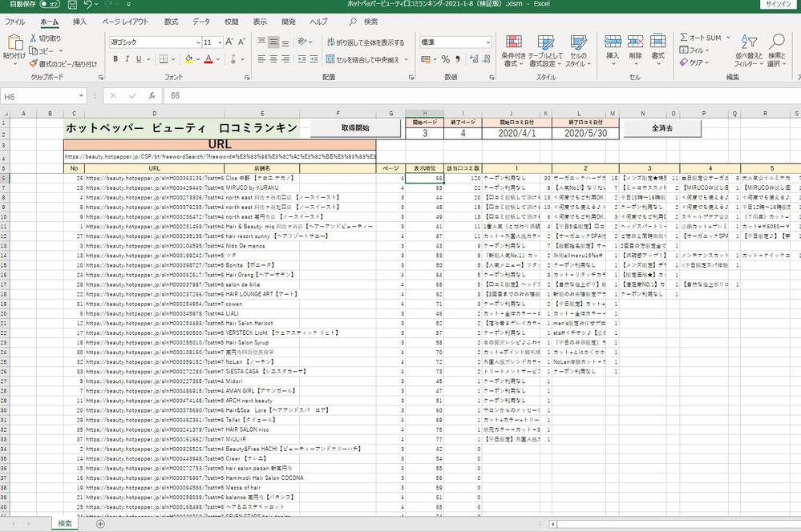The image size is (801, 532).
Task: Open Conditional Formatting (条件付き書式)
Action: (x=513, y=51)
